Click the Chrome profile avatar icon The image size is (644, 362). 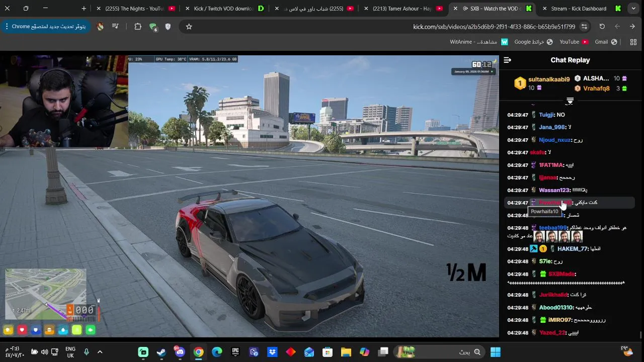point(100,27)
